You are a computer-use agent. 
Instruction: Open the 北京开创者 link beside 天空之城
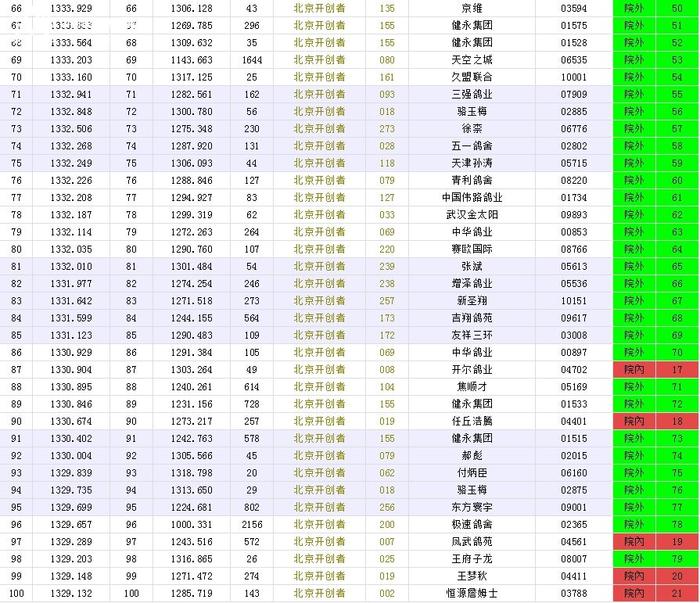pos(319,60)
